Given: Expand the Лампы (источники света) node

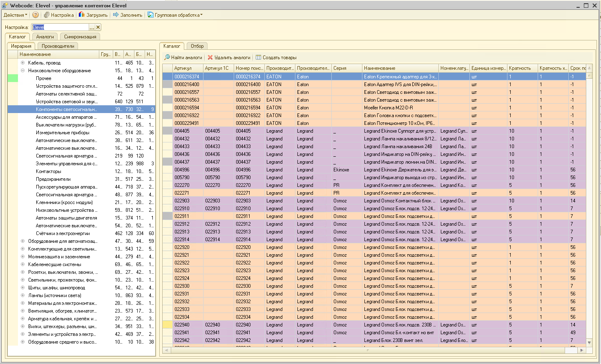Looking at the screenshot, I should pos(23,295).
